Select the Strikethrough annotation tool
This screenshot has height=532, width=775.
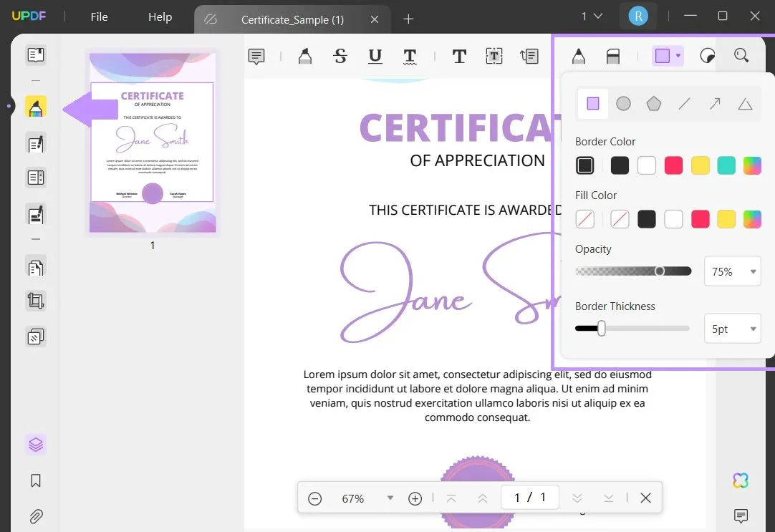coord(340,55)
